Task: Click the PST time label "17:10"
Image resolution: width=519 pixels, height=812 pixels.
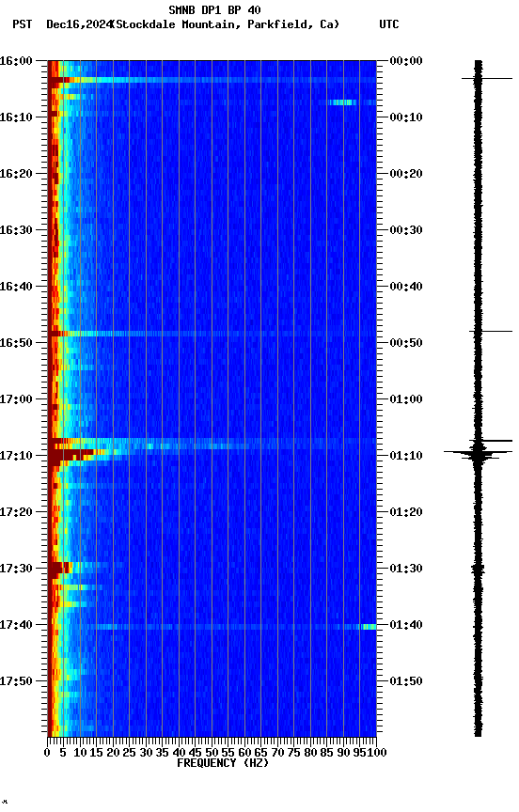Action: (x=16, y=456)
